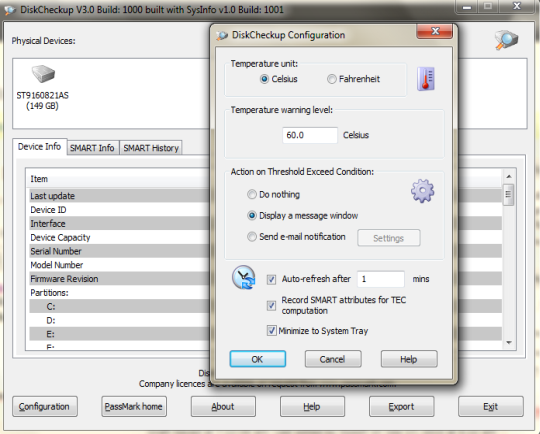Screen dimensions: 540x434
Task: Click the device list scrollbar down arrow
Action: tap(509, 342)
